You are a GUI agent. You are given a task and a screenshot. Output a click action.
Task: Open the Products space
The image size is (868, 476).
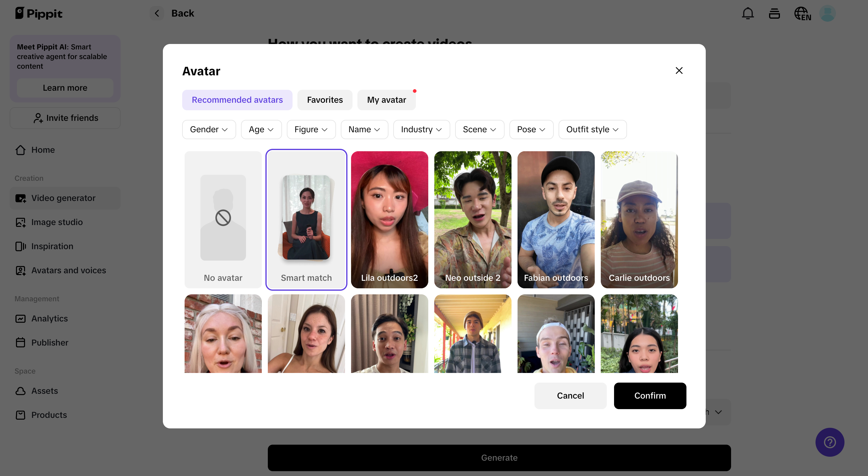tap(49, 415)
